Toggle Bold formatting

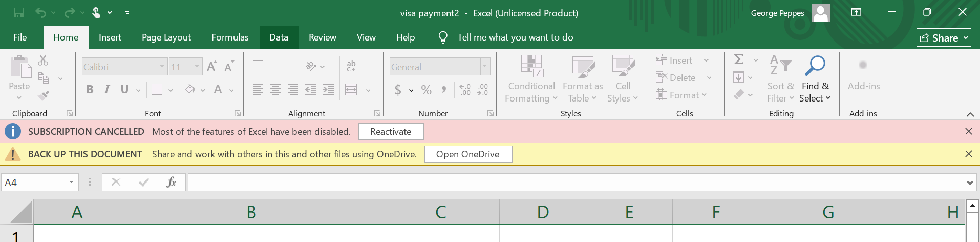point(90,90)
